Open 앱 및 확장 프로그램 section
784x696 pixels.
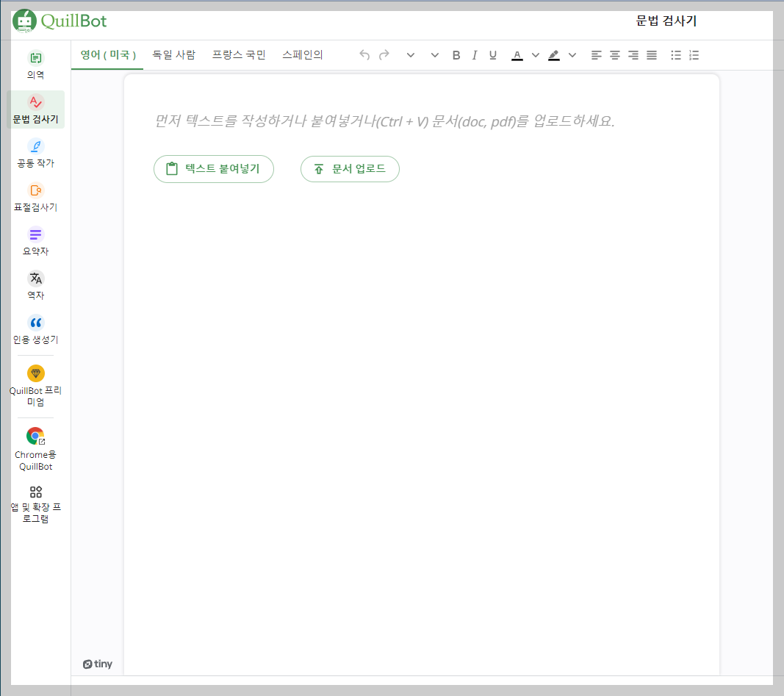35,501
